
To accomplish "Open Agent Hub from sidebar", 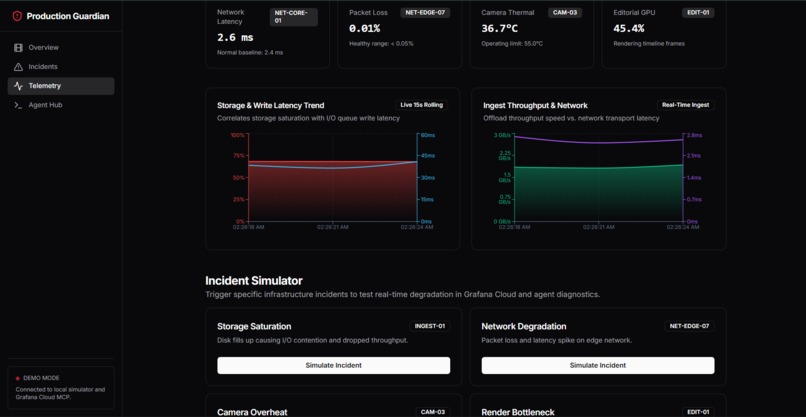I will coord(61,105).
